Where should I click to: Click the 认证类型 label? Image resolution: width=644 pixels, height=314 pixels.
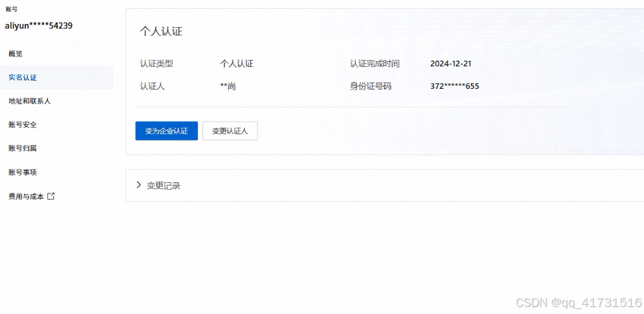[x=156, y=64]
